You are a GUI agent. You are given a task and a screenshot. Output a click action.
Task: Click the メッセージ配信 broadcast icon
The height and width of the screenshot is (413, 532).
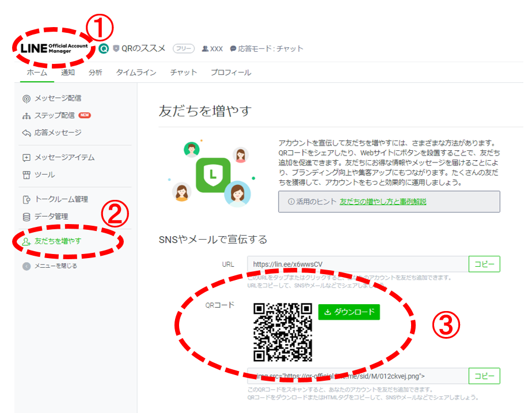click(x=26, y=98)
